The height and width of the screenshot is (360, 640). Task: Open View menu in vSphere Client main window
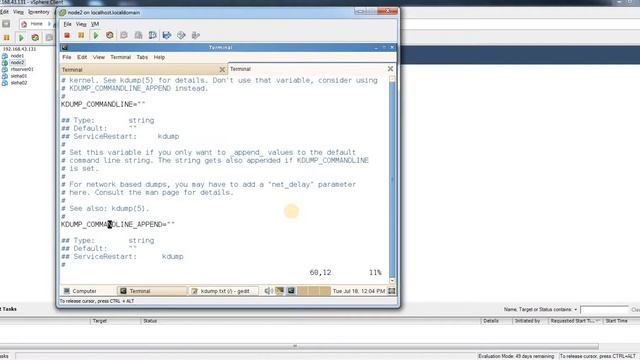[x=18, y=12]
